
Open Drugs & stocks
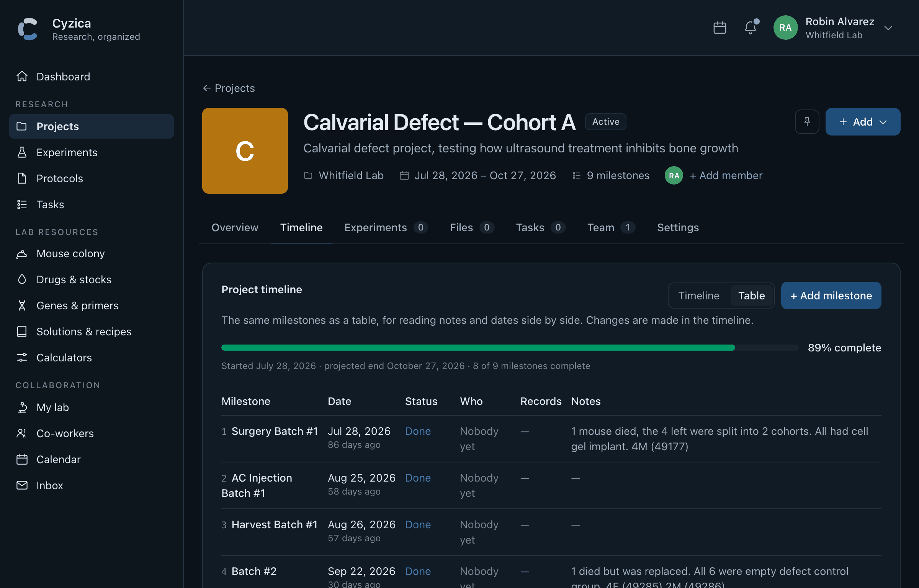tap(91, 279)
